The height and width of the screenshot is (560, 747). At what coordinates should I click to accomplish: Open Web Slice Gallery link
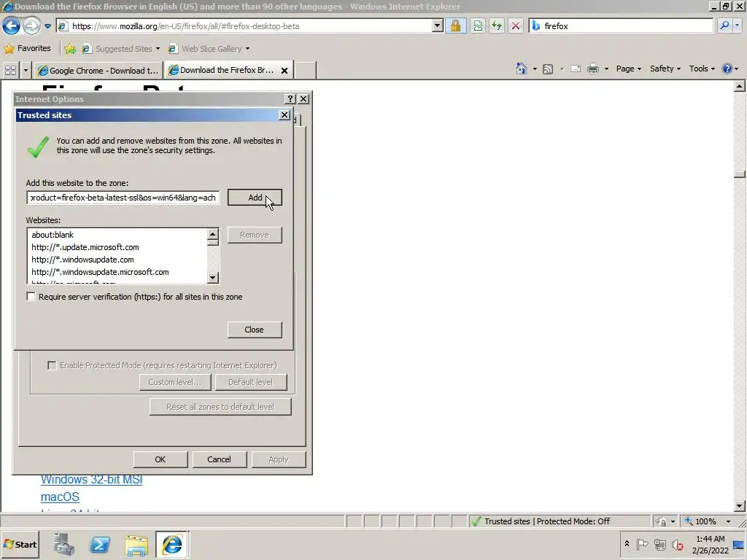pyautogui.click(x=209, y=49)
